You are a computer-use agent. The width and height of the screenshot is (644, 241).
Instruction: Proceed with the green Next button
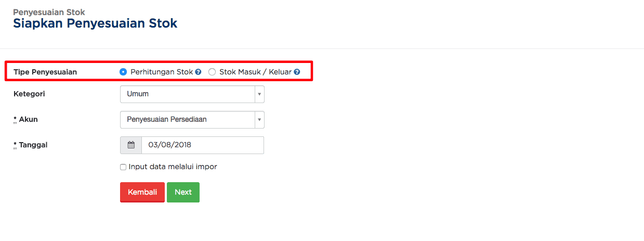pos(183,192)
